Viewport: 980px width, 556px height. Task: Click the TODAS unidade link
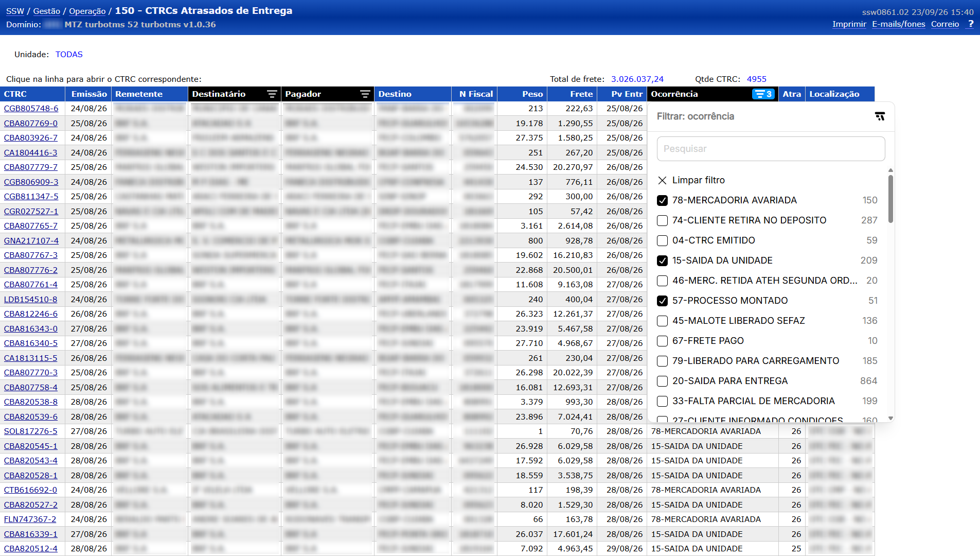[69, 55]
